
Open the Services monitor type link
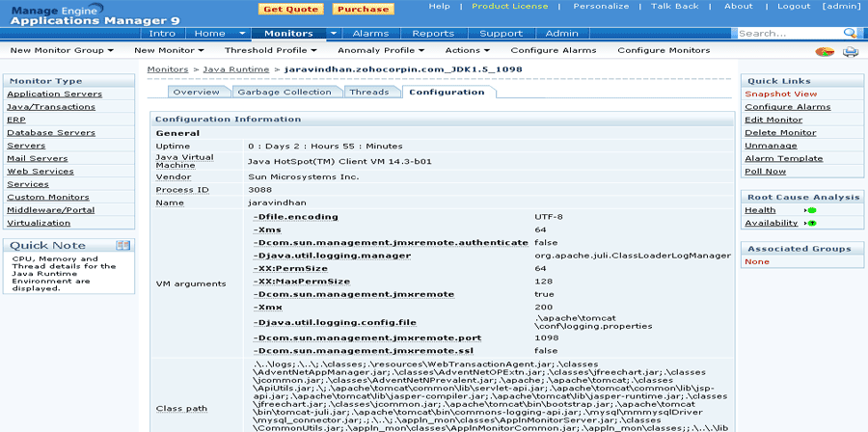(x=28, y=184)
